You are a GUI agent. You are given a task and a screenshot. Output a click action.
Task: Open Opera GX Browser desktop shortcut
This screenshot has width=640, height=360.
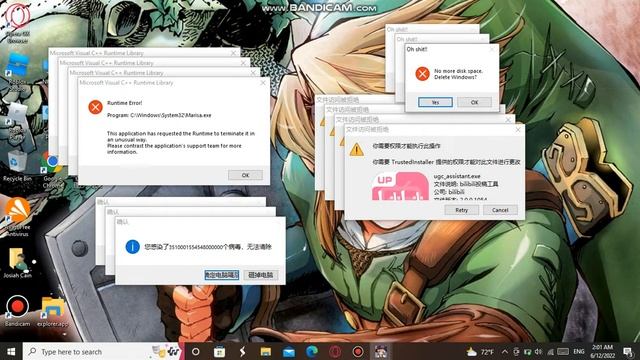click(x=18, y=22)
